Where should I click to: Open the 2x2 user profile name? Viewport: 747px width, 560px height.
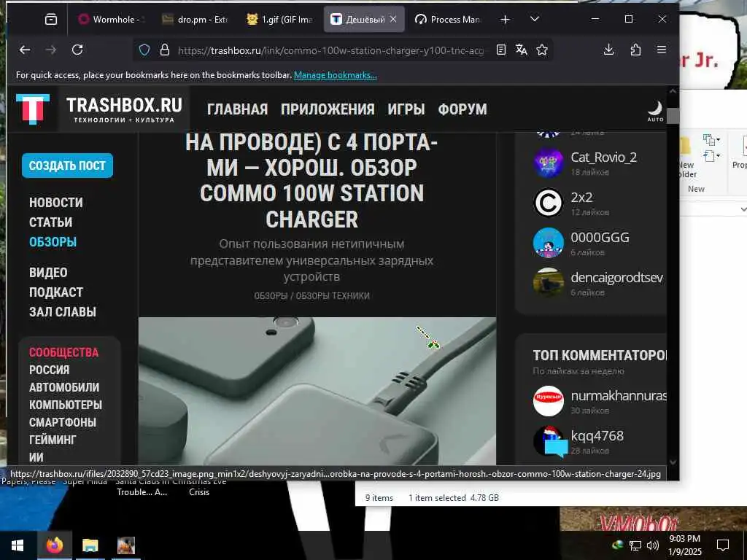click(x=581, y=197)
